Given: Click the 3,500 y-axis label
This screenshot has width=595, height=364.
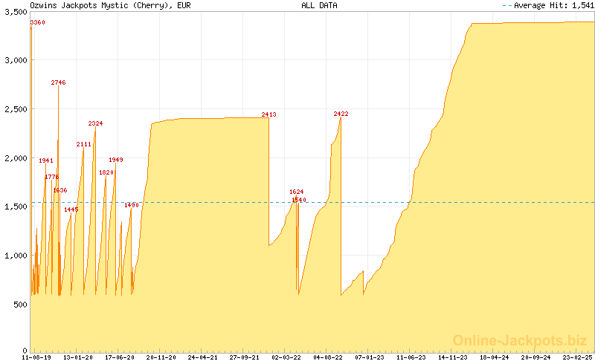Looking at the screenshot, I should pyautogui.click(x=15, y=13).
